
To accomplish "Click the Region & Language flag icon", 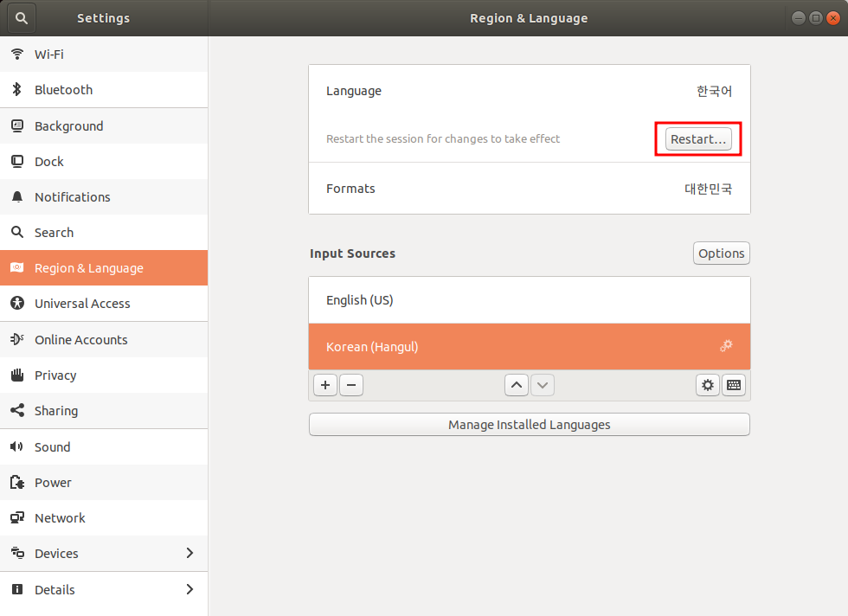I will (x=17, y=267).
